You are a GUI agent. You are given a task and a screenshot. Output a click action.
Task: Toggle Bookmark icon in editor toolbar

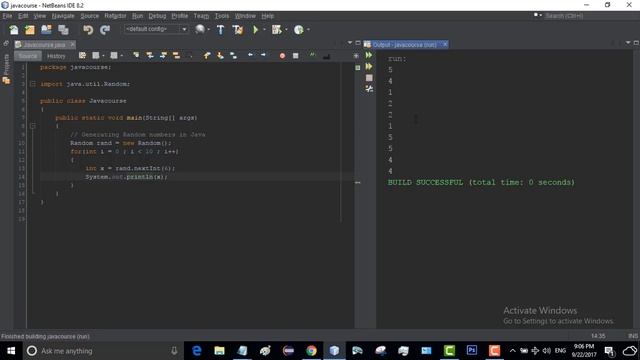233,56
